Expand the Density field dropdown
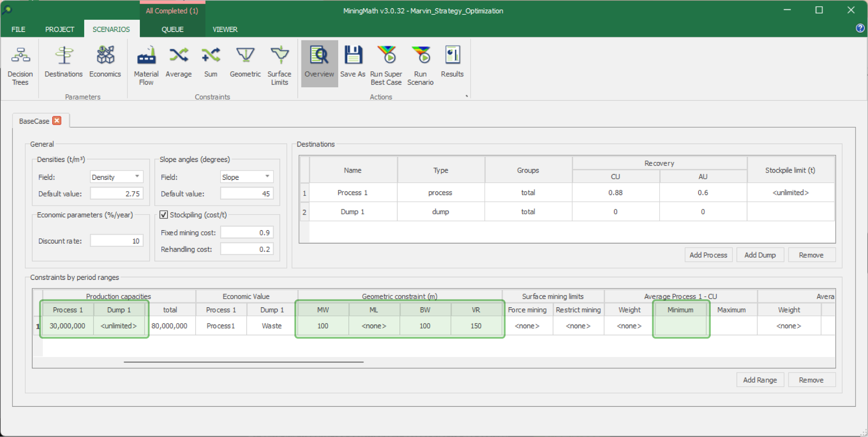This screenshot has height=437, width=868. coord(137,177)
